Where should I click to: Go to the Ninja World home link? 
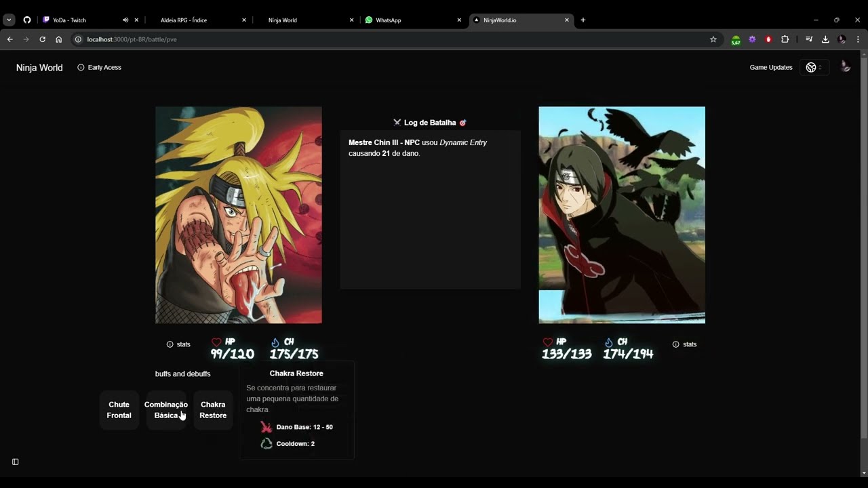pyautogui.click(x=39, y=68)
